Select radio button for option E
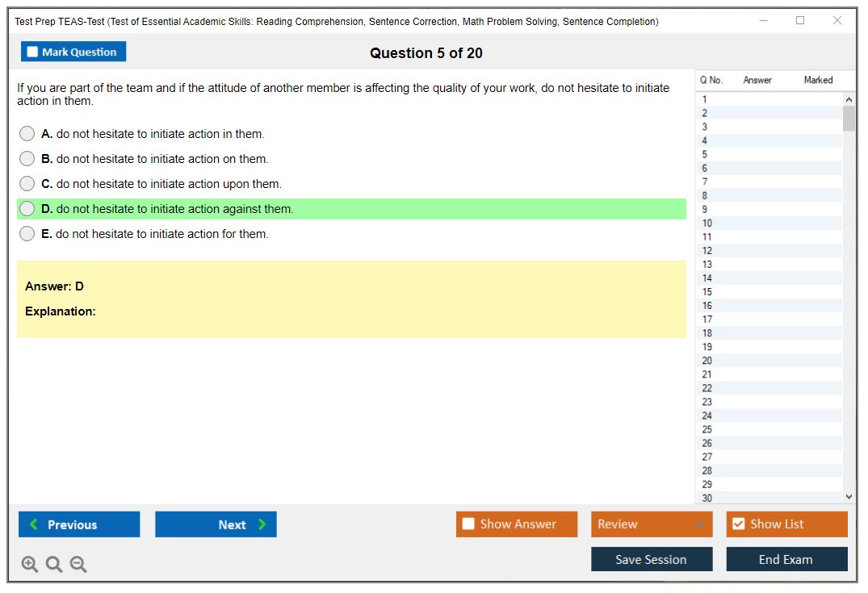The height and width of the screenshot is (593, 868). [x=27, y=234]
